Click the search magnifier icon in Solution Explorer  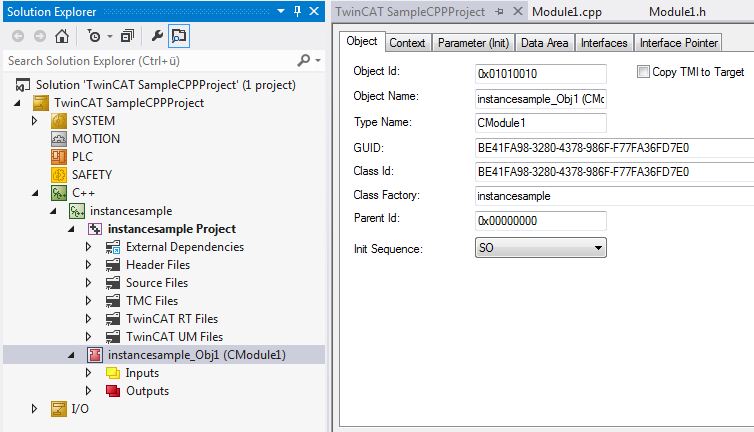point(303,61)
